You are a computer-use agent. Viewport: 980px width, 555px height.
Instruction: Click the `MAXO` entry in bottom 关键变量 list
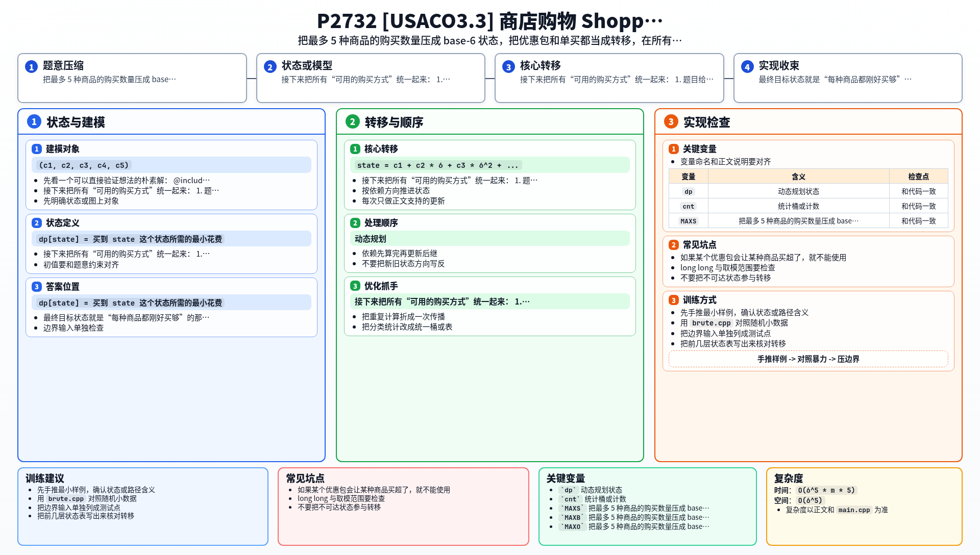[633, 527]
